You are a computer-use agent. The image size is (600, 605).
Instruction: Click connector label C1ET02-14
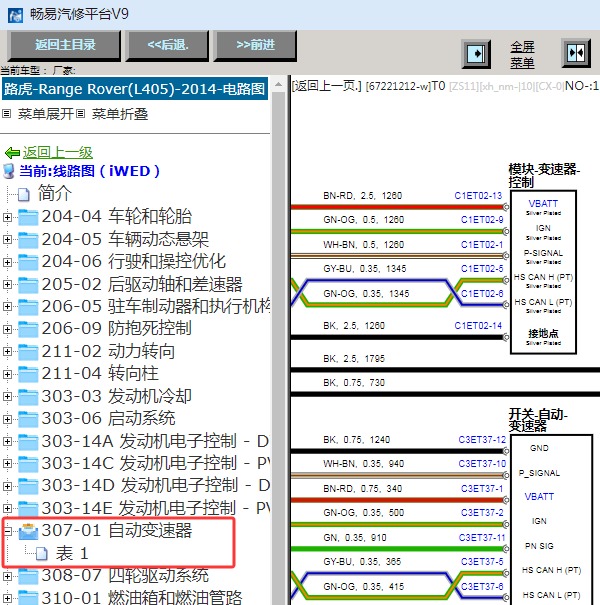[478, 326]
